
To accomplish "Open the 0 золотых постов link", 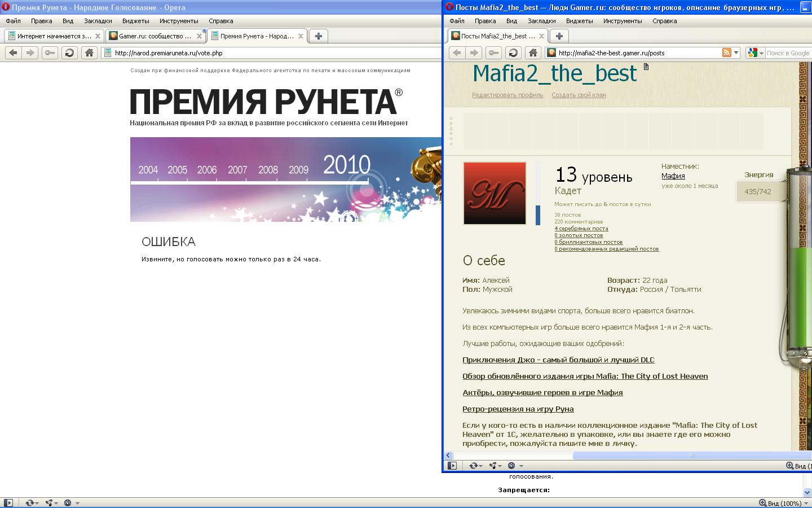I will [x=579, y=235].
